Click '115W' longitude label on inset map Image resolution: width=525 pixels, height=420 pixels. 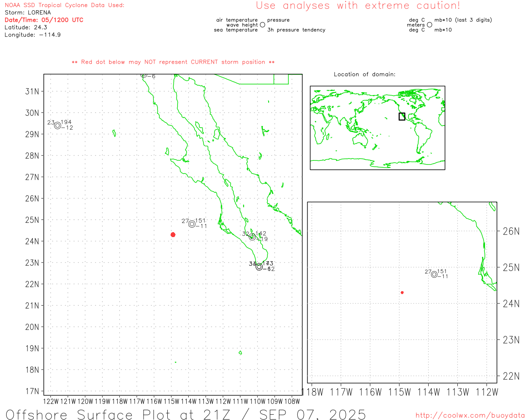point(399,393)
